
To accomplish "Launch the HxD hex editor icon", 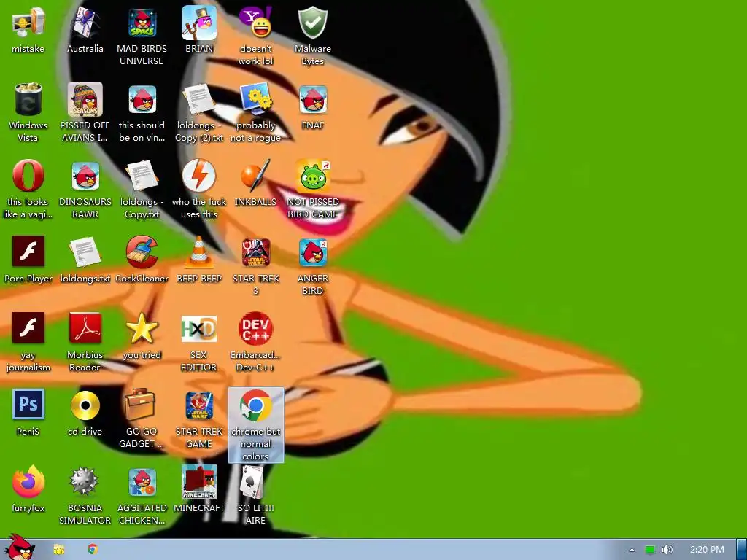I will click(x=199, y=329).
